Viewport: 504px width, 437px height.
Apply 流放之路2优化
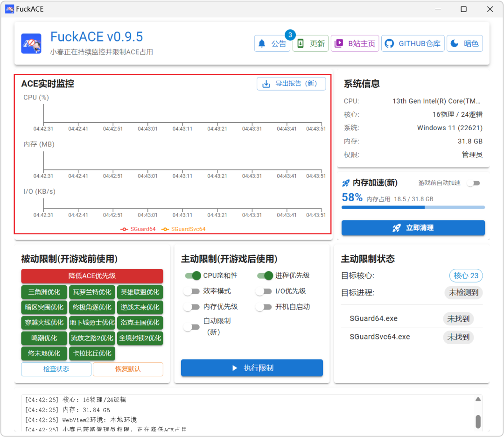(92, 338)
